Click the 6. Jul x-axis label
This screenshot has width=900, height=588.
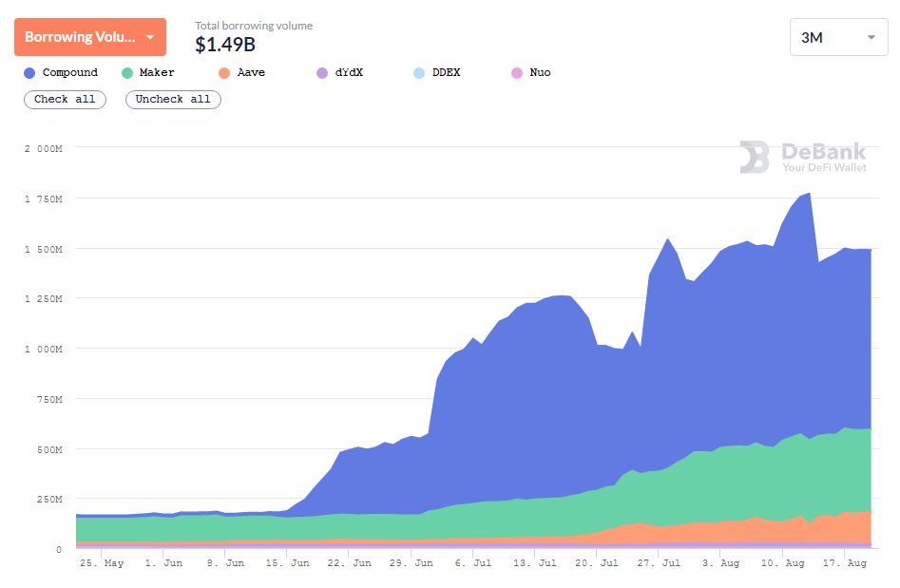473,563
